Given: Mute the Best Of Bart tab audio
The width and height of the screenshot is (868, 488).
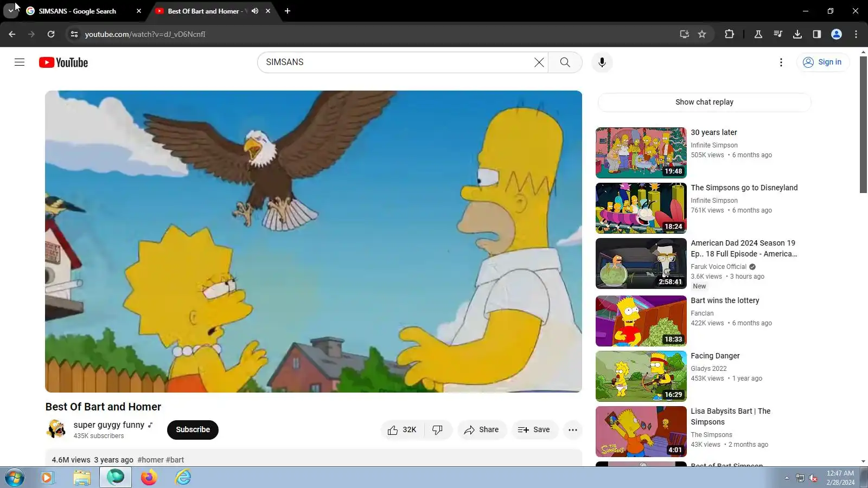Looking at the screenshot, I should pyautogui.click(x=255, y=11).
